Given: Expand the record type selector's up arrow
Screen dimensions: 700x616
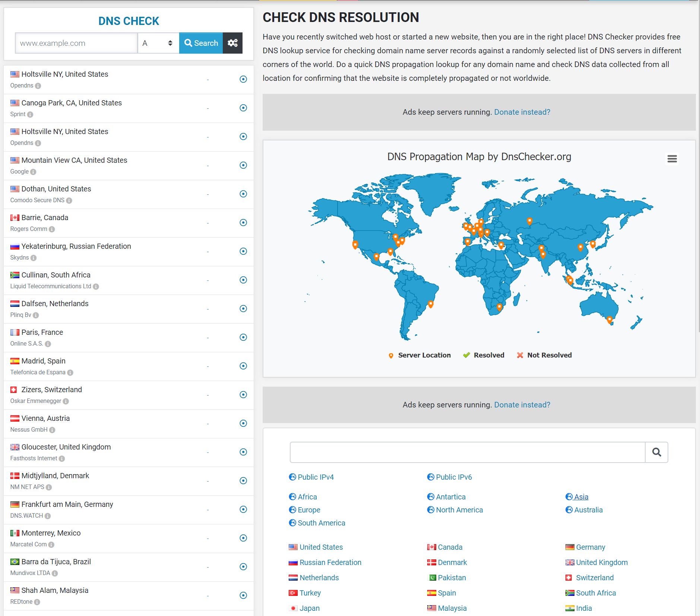Looking at the screenshot, I should pos(171,40).
